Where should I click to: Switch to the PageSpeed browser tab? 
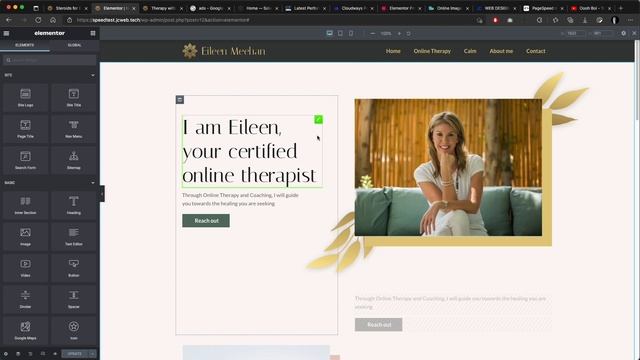click(542, 8)
